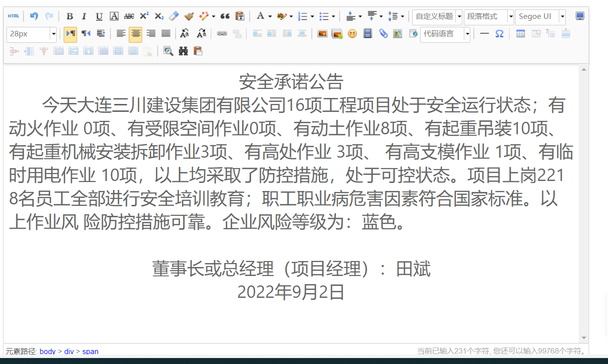Insert a blockquote
This screenshot has height=364, width=608.
(x=225, y=16)
